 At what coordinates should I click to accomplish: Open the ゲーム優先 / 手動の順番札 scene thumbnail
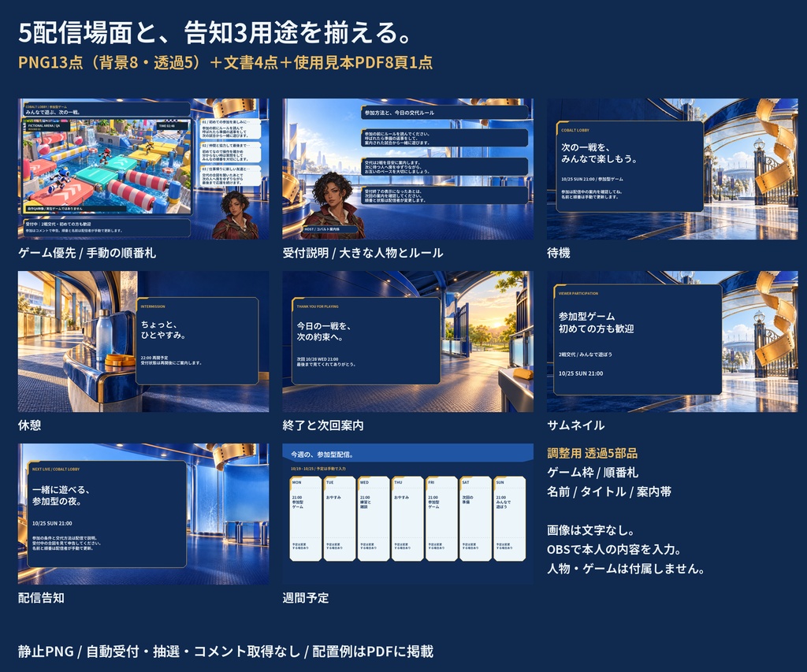pyautogui.click(x=143, y=169)
